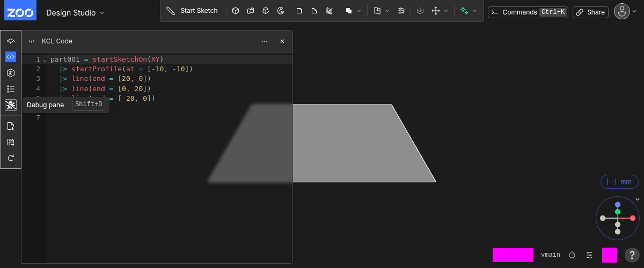Open view gizmo options chevron
The width and height of the screenshot is (644, 268).
click(x=638, y=199)
